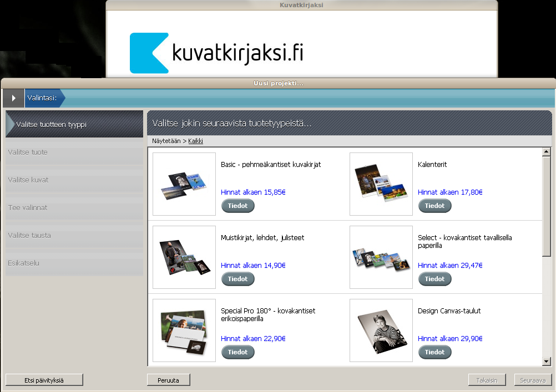This screenshot has height=392, width=556.
Task: Click the play arrow beside Valintasi
Action: pos(13,98)
